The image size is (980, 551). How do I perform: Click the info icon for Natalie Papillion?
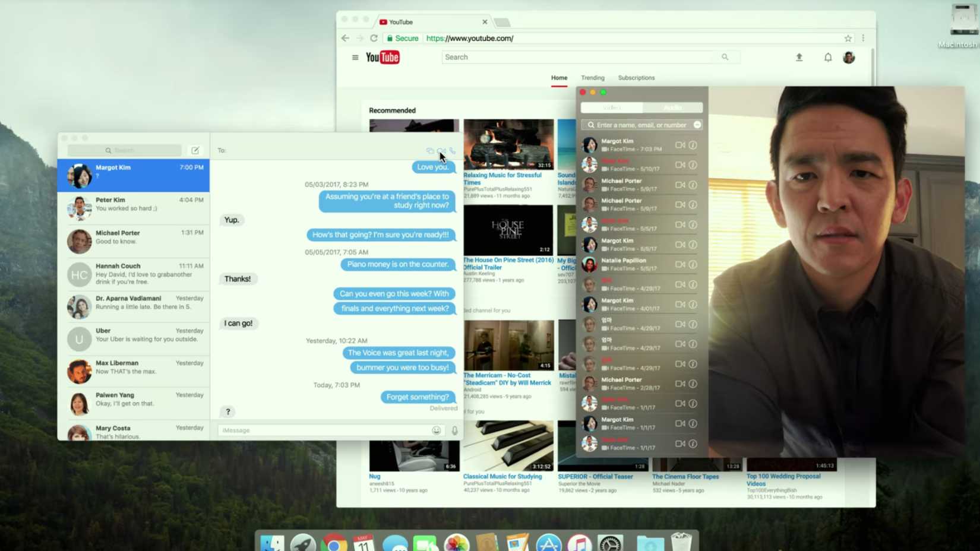tap(693, 265)
